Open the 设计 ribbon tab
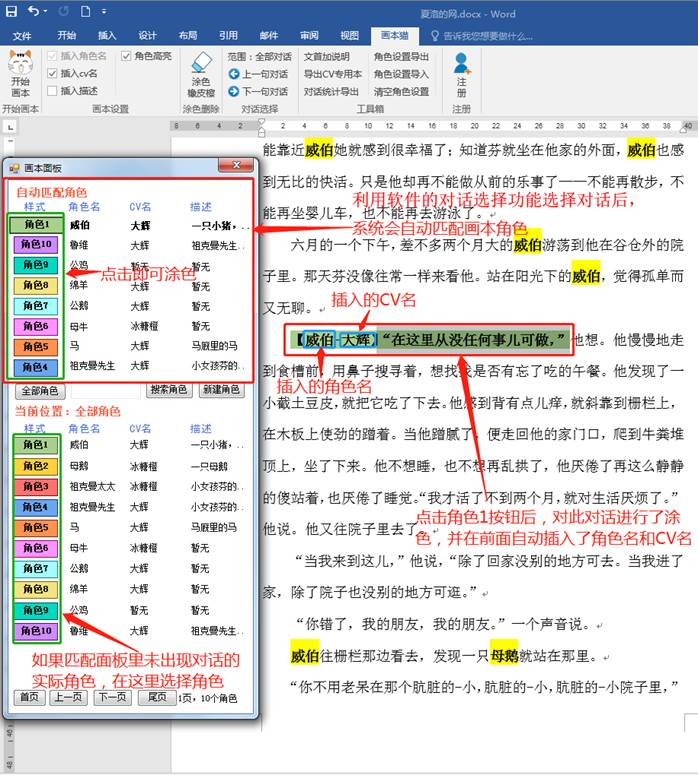Screen dimensions: 698x775 pyautogui.click(x=147, y=35)
